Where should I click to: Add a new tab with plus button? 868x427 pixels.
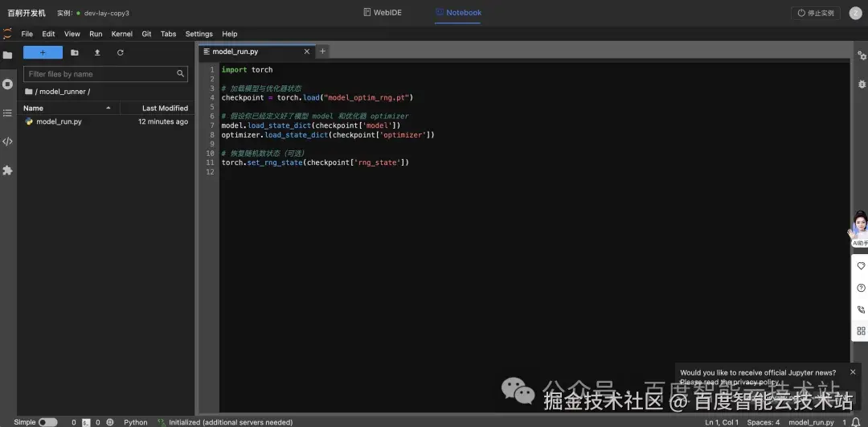323,51
